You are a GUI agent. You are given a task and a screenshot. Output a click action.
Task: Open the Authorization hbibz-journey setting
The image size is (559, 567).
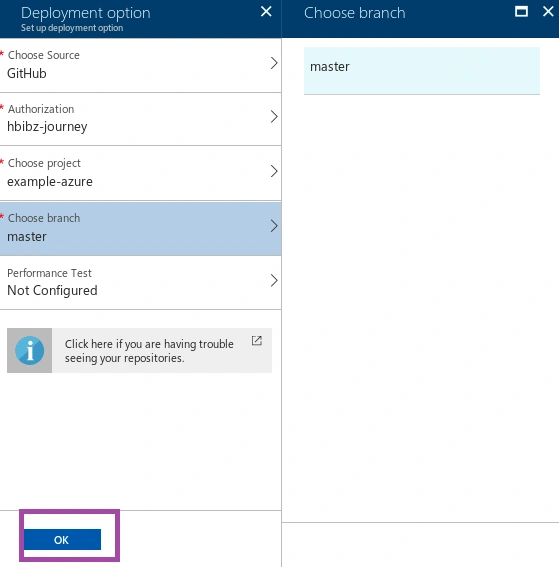[x=140, y=119]
